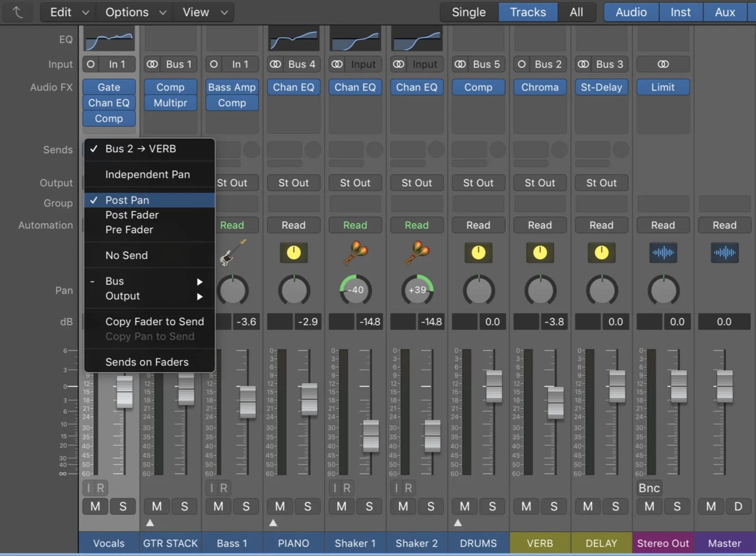This screenshot has height=556, width=756.
Task: Click the mixer back arrow icon
Action: point(18,12)
